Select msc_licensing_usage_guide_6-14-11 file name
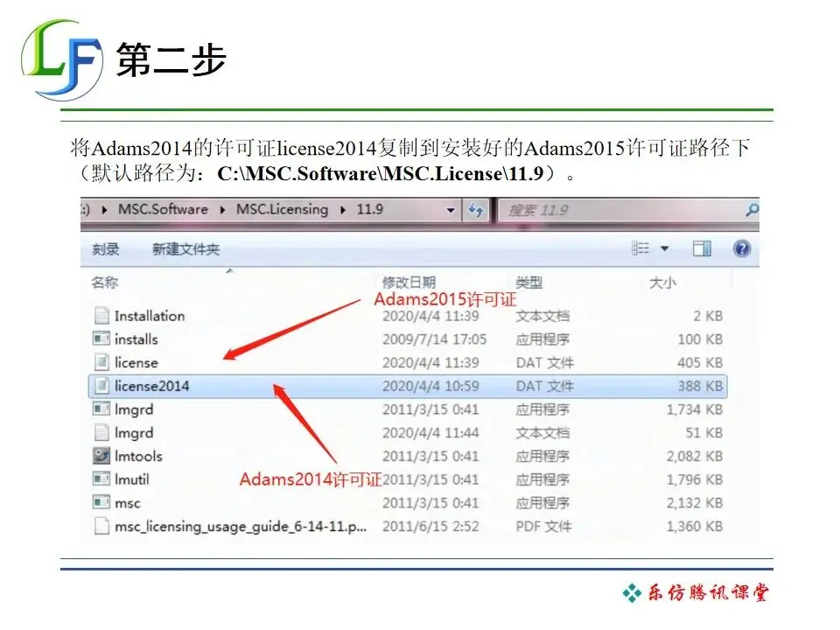 (x=241, y=526)
